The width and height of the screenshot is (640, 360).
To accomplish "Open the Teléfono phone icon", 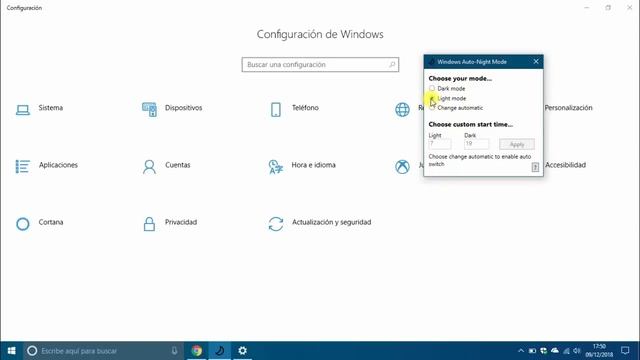I will pos(276,109).
